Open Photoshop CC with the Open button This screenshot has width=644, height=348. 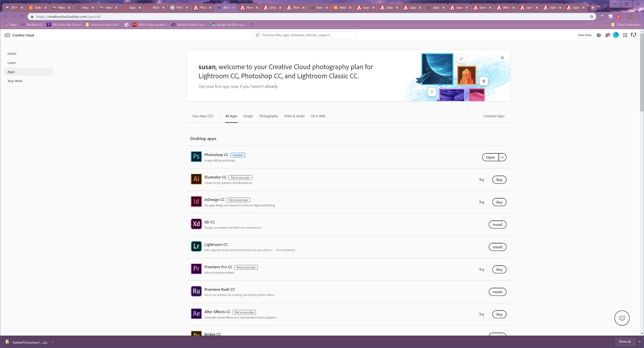pyautogui.click(x=490, y=157)
